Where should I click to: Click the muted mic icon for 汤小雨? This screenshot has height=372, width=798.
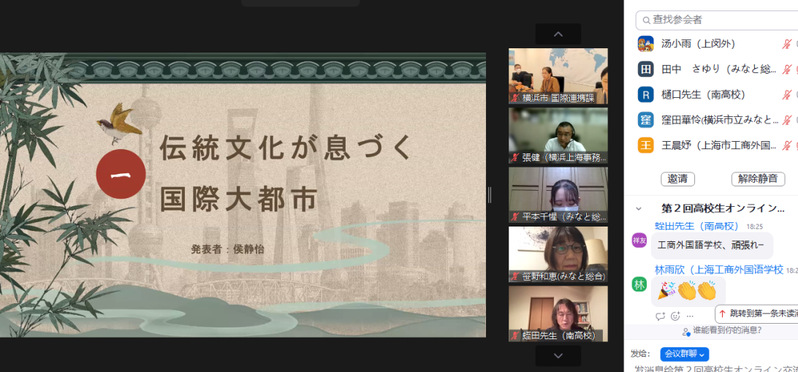tap(787, 44)
